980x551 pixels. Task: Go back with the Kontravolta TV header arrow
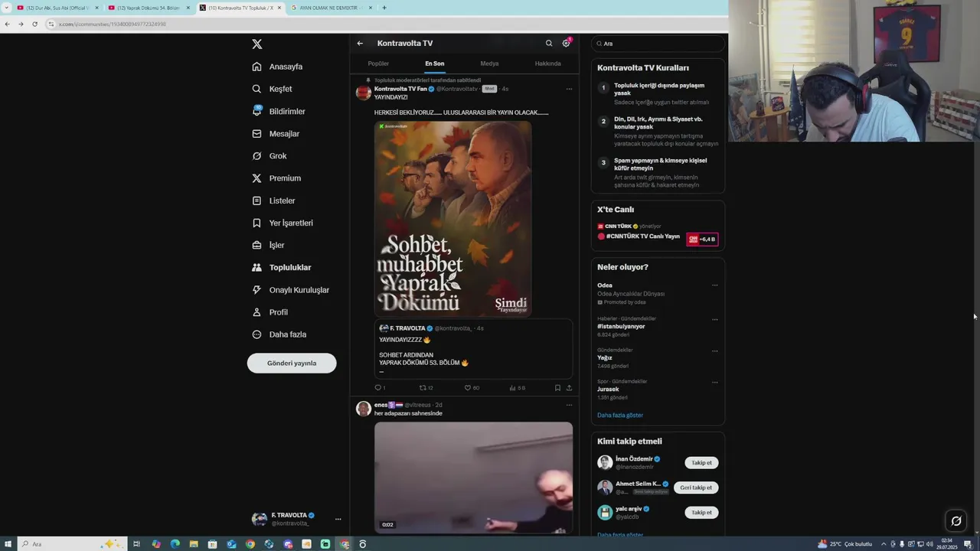360,44
